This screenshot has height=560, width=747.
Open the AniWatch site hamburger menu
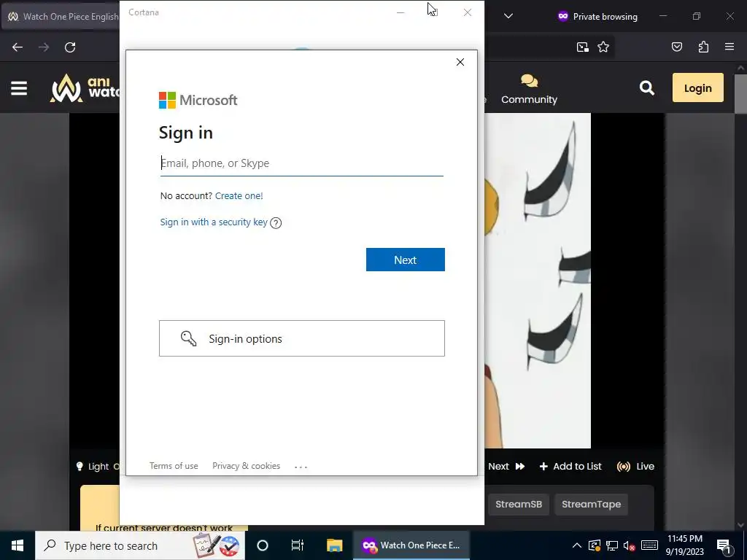pyautogui.click(x=19, y=88)
